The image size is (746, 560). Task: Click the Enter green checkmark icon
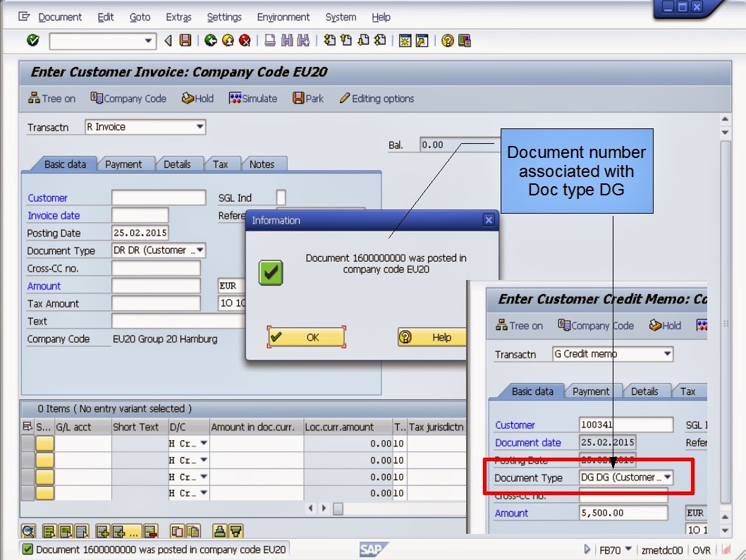point(32,40)
